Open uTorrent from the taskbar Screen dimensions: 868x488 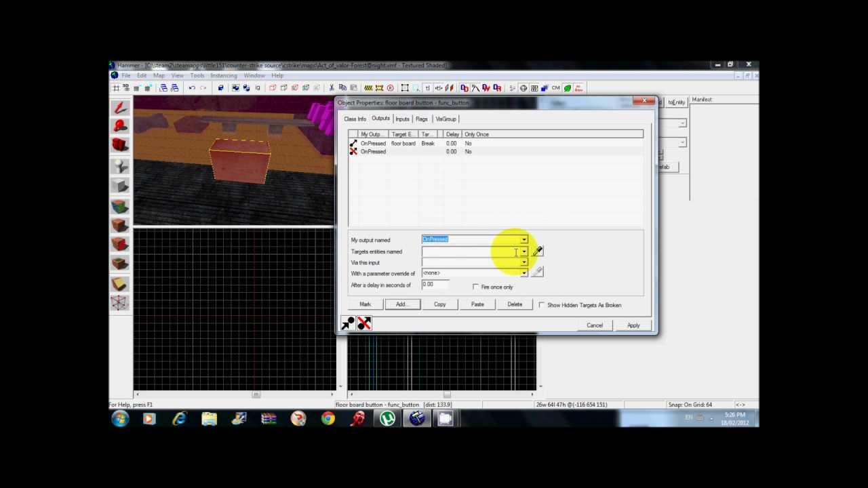pos(388,419)
